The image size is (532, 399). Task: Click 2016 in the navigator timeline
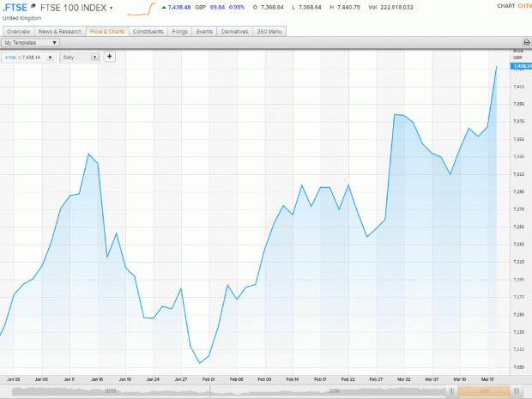tap(334, 391)
